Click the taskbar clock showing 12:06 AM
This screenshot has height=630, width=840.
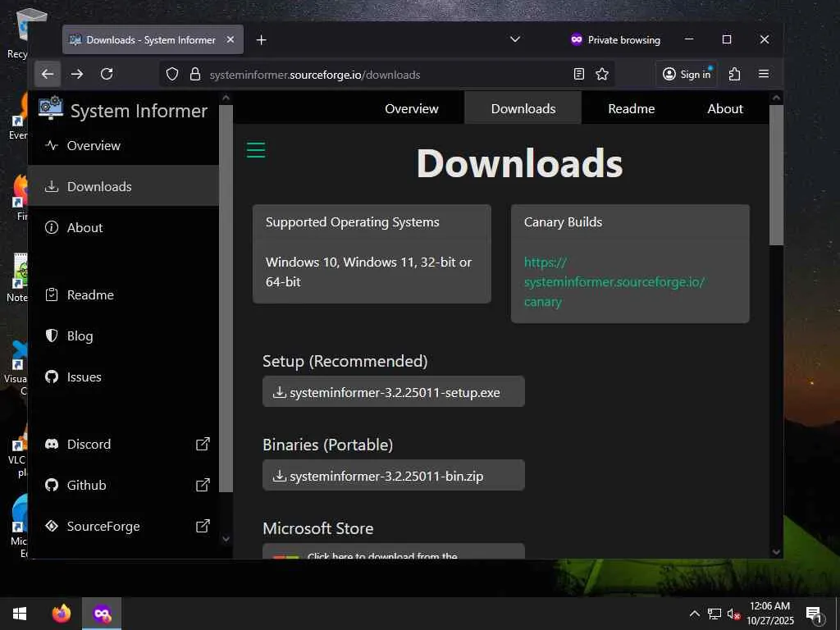click(x=770, y=614)
